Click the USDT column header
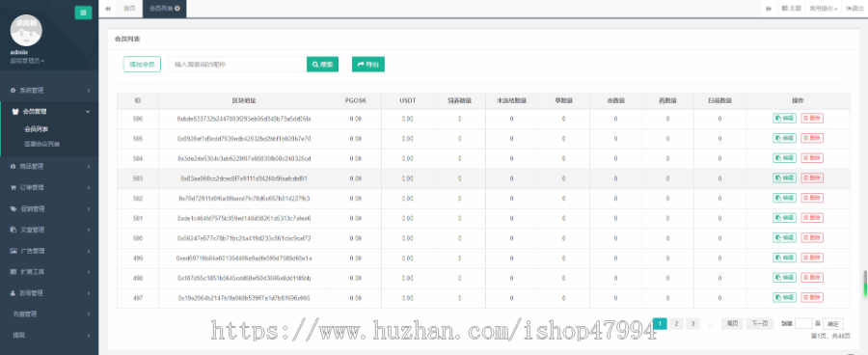Image resolution: width=868 pixels, height=355 pixels. point(407,100)
